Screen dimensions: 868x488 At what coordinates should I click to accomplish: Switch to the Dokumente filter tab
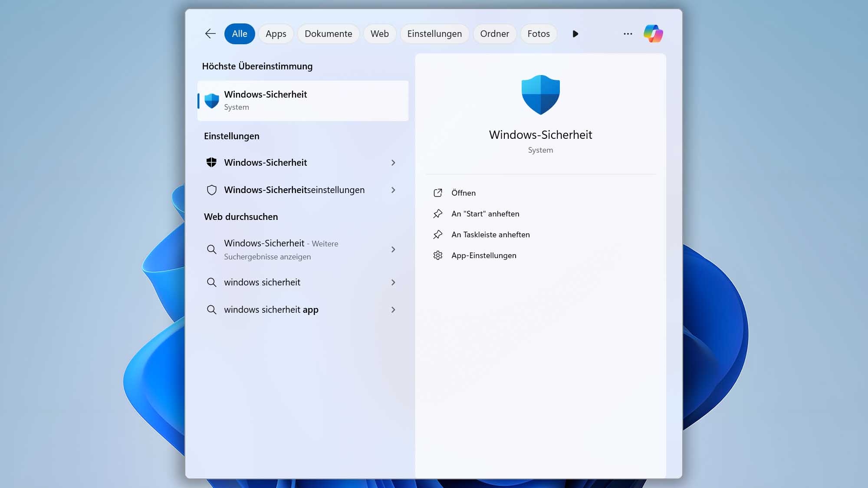(x=329, y=34)
